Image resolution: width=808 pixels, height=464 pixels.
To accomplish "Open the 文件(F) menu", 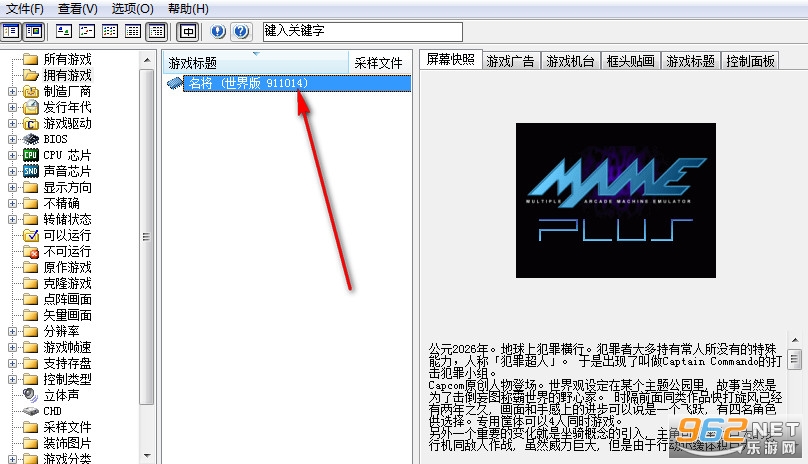I will 24,9.
